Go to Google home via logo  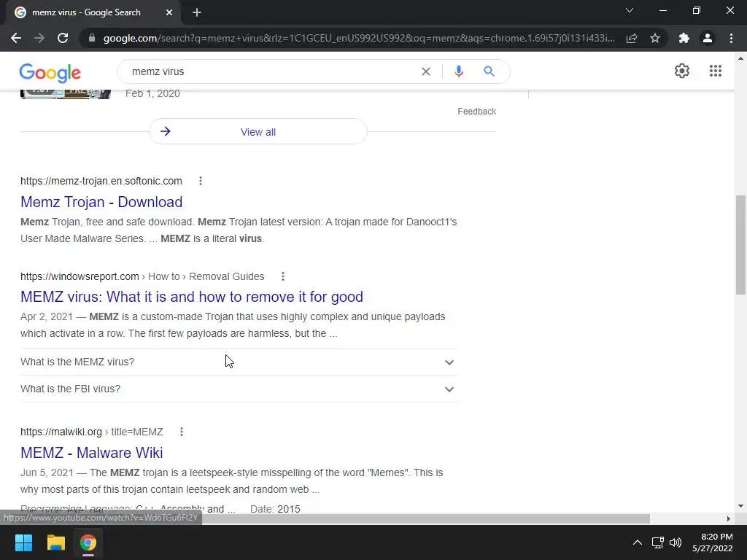(x=50, y=73)
